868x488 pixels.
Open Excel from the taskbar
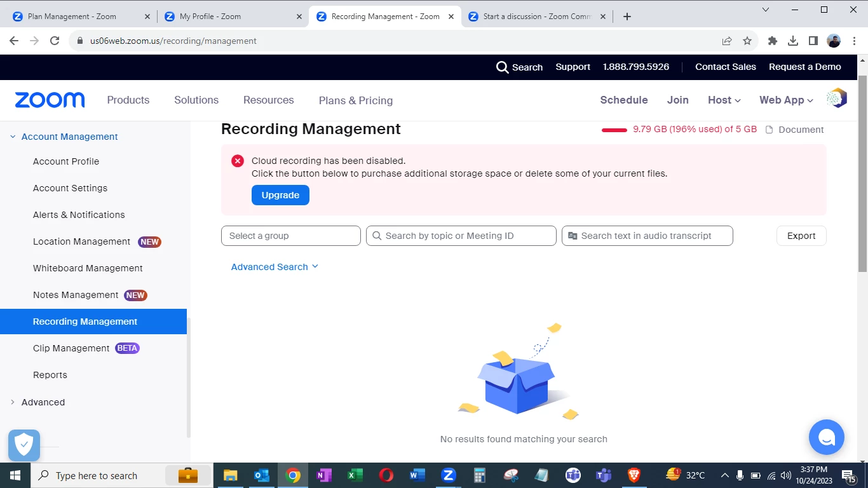tap(355, 475)
